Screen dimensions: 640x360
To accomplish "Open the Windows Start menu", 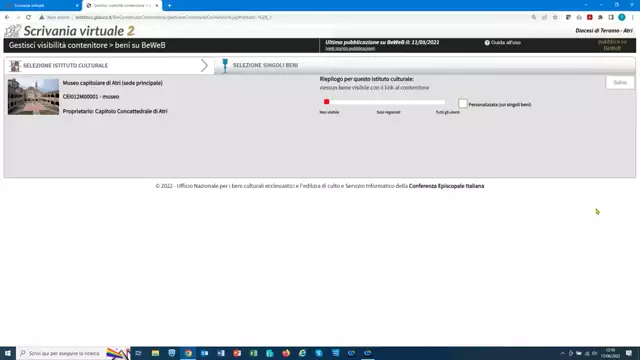I will [8, 353].
